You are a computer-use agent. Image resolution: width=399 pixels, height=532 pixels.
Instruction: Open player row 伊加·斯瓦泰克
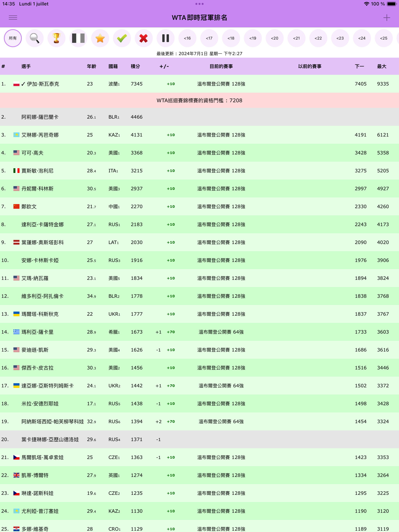199,84
